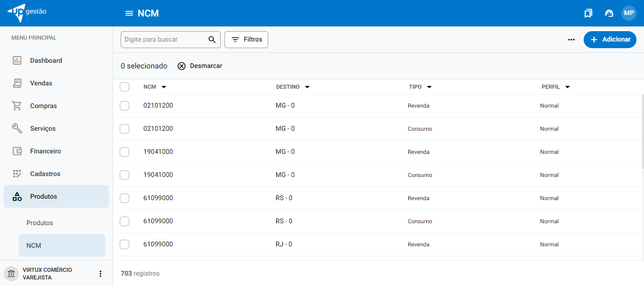This screenshot has width=644, height=286.
Task: Click the Up Gestão logo
Action: 27,13
